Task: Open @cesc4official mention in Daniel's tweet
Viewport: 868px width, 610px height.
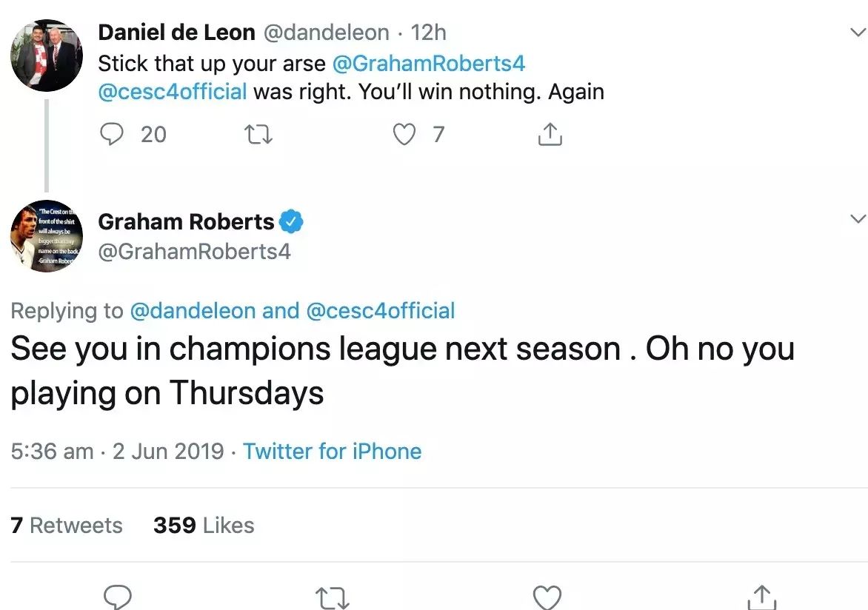Action: pos(173,92)
